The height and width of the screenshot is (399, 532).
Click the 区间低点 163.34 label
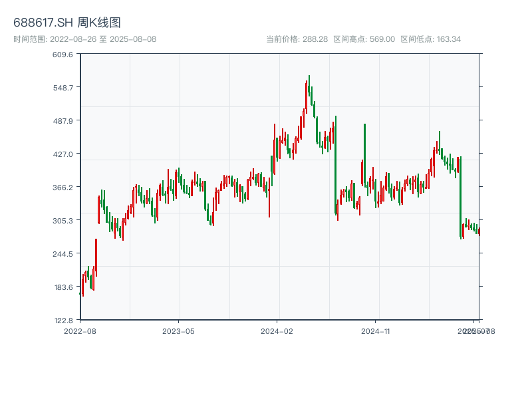point(430,39)
